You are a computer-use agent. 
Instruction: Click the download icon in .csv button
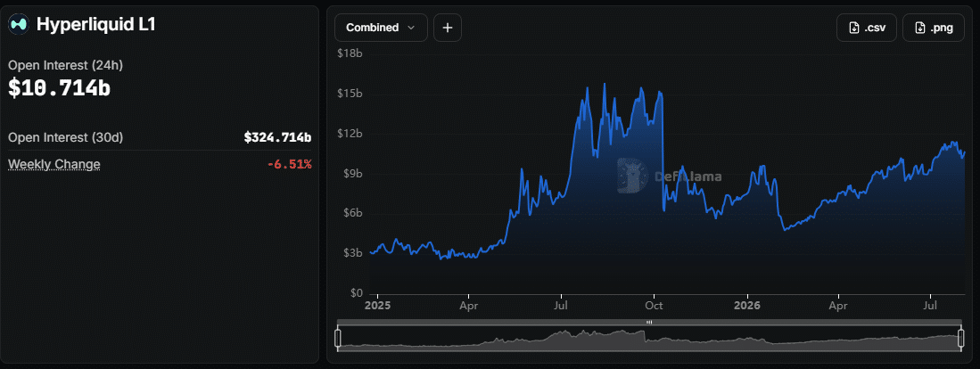853,28
